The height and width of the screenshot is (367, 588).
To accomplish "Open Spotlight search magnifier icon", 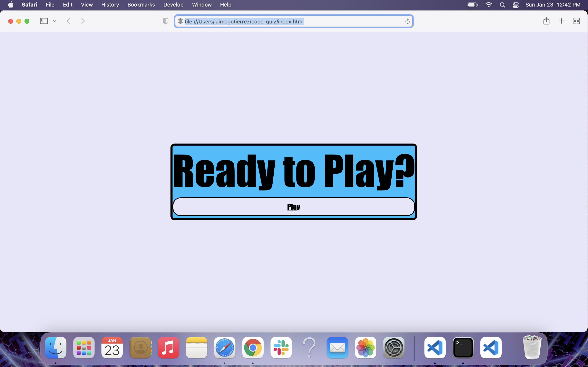I will click(x=502, y=5).
